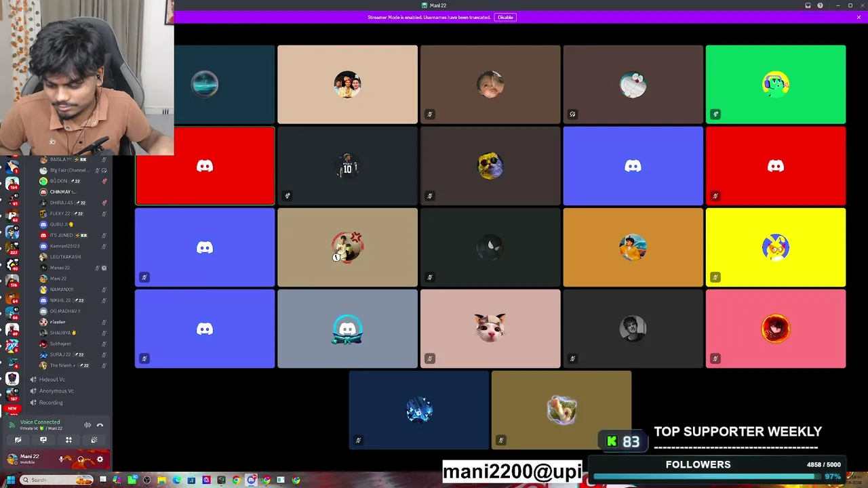Screen dimensions: 868x488
Task: Open User Settings gear
Action: point(100,460)
